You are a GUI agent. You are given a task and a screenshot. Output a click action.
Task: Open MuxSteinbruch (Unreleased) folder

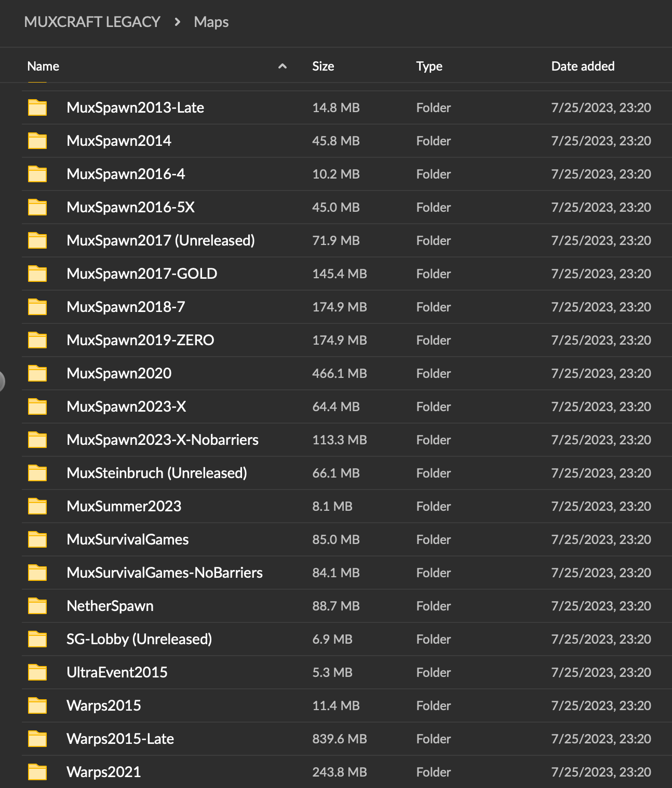point(157,473)
